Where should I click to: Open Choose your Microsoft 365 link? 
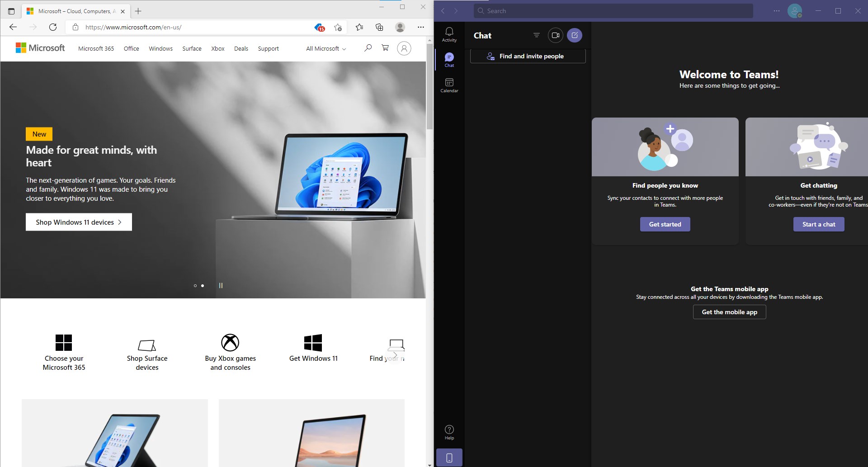click(x=64, y=363)
